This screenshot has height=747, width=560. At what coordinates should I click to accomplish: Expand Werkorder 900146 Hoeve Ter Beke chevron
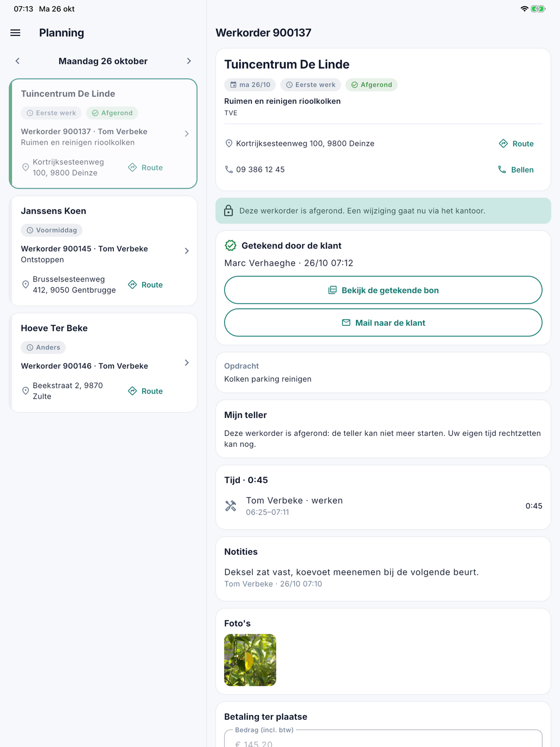(187, 363)
